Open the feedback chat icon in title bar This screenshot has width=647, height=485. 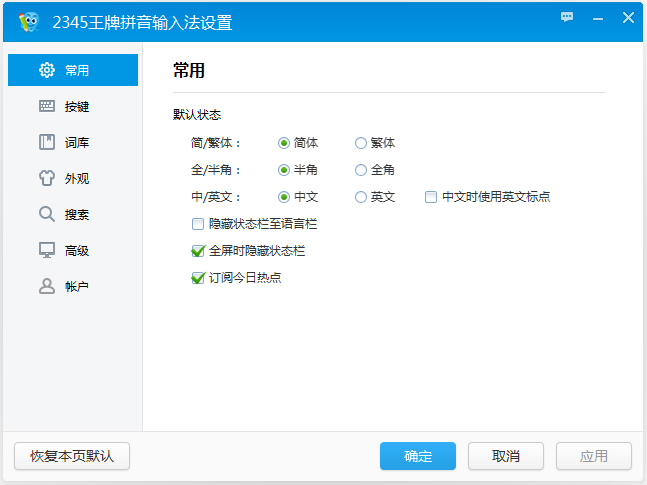pos(567,17)
